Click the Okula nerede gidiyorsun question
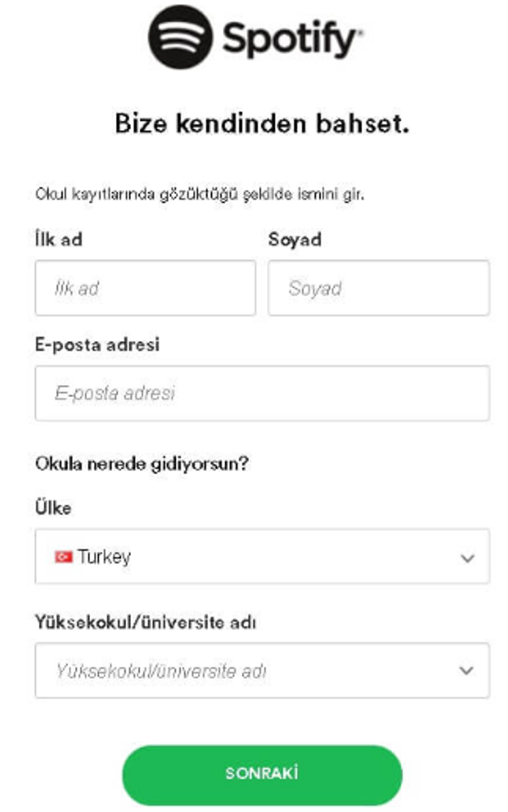This screenshot has height=812, width=508. 142,464
